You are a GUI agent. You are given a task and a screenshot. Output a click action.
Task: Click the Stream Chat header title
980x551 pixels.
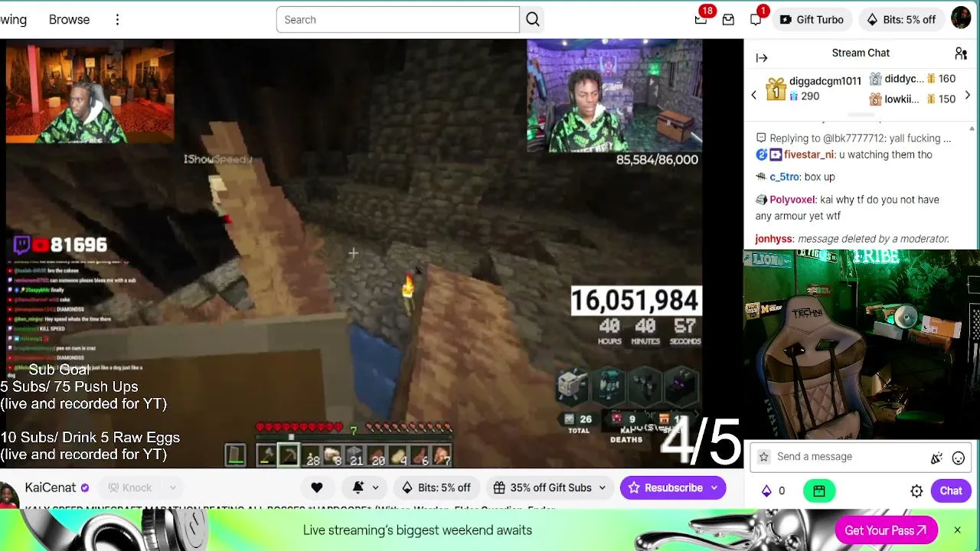point(861,53)
